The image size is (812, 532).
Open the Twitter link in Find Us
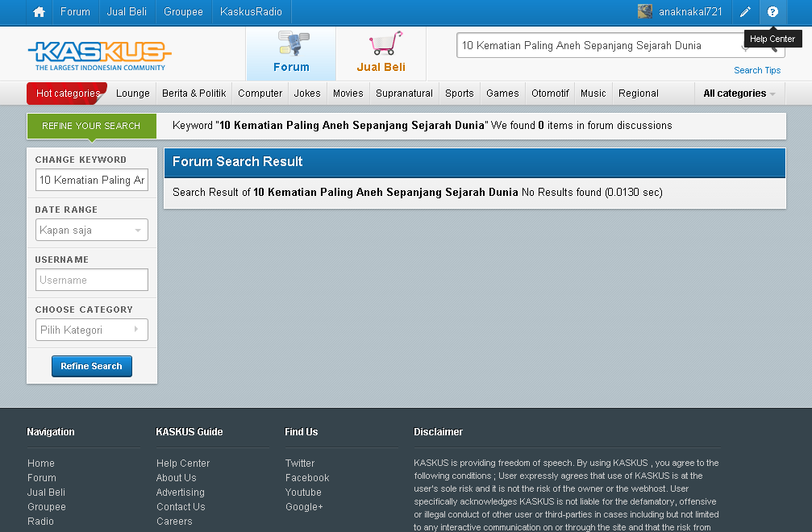pyautogui.click(x=300, y=463)
